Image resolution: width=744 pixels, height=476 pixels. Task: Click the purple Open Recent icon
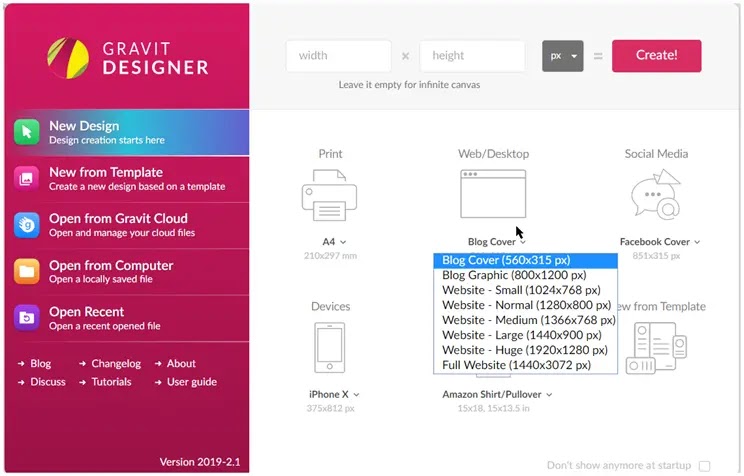pos(27,317)
